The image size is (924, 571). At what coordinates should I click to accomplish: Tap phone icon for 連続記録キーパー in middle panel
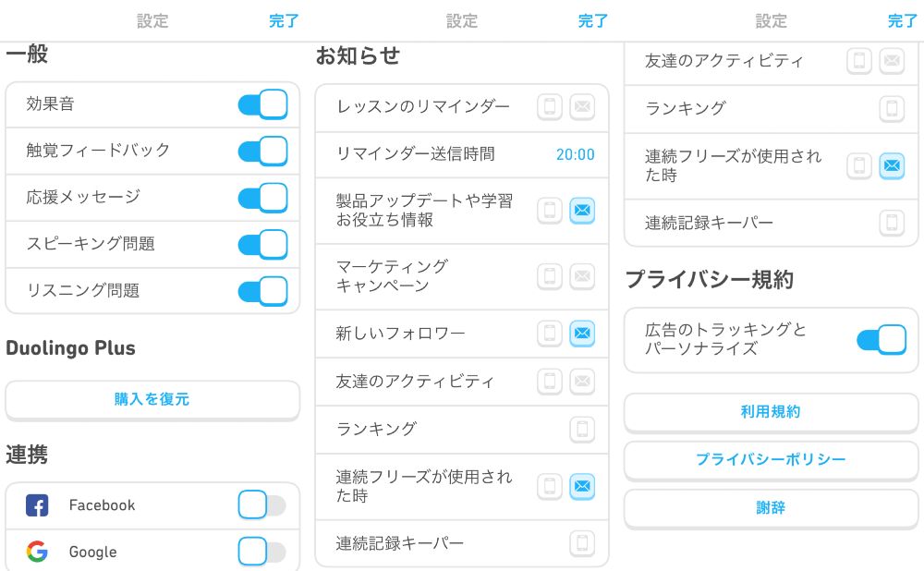pos(582,542)
